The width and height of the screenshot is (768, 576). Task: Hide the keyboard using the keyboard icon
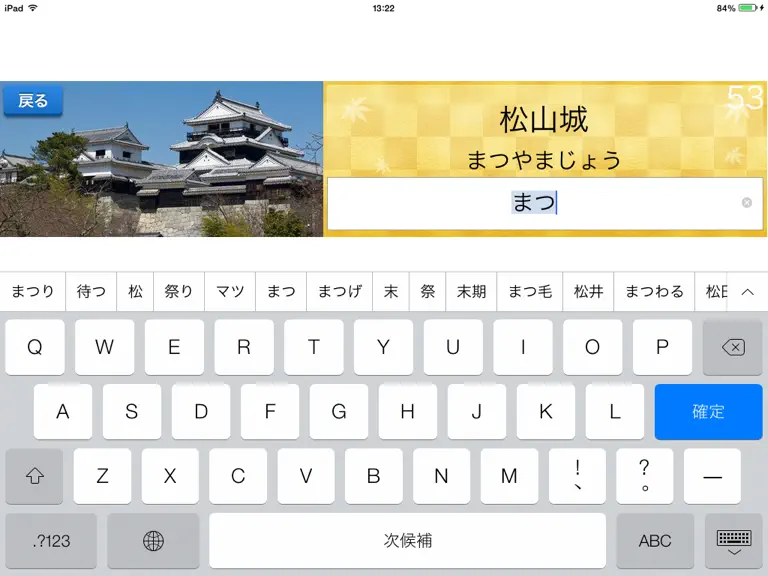pyautogui.click(x=733, y=541)
